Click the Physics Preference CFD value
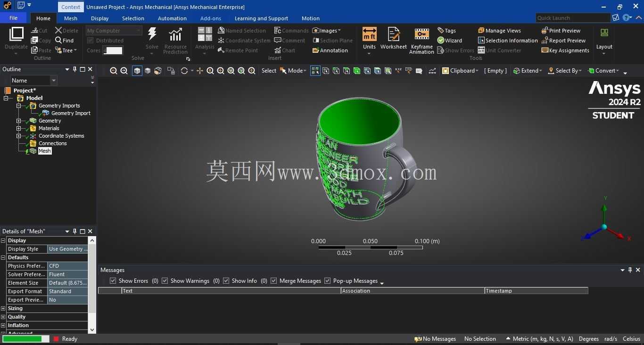 click(67, 266)
